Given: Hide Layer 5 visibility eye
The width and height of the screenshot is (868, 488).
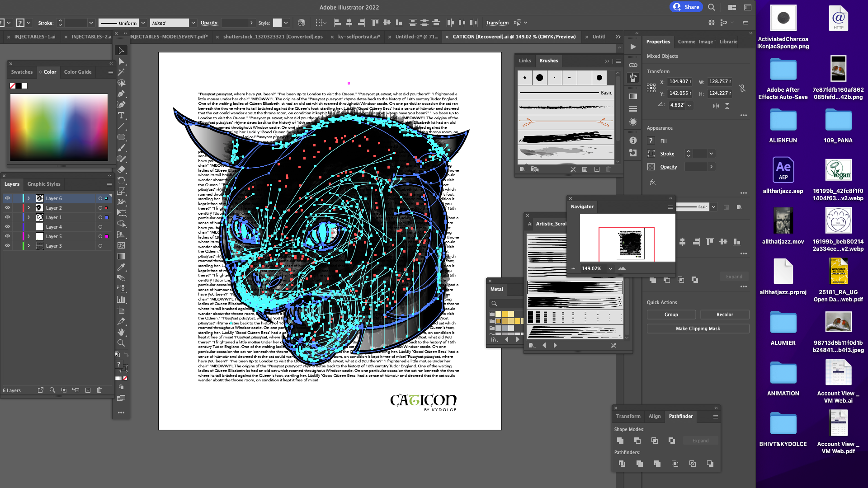Looking at the screenshot, I should [x=7, y=236].
